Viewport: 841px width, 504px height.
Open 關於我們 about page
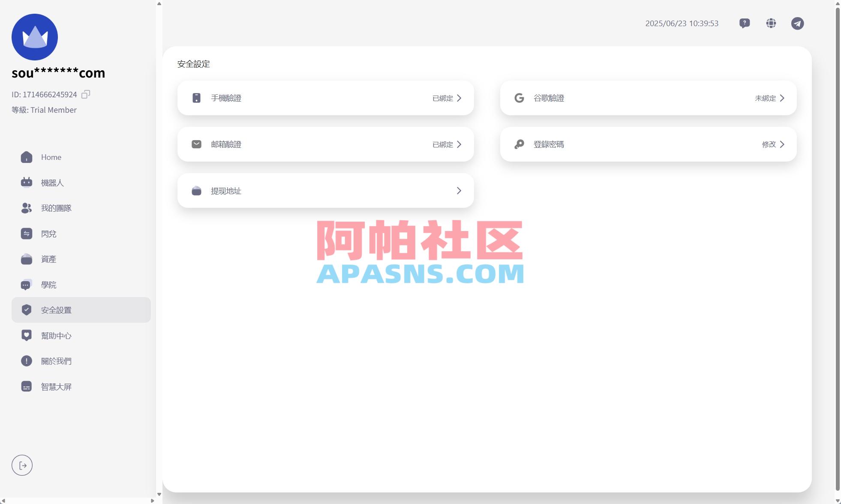tap(56, 360)
